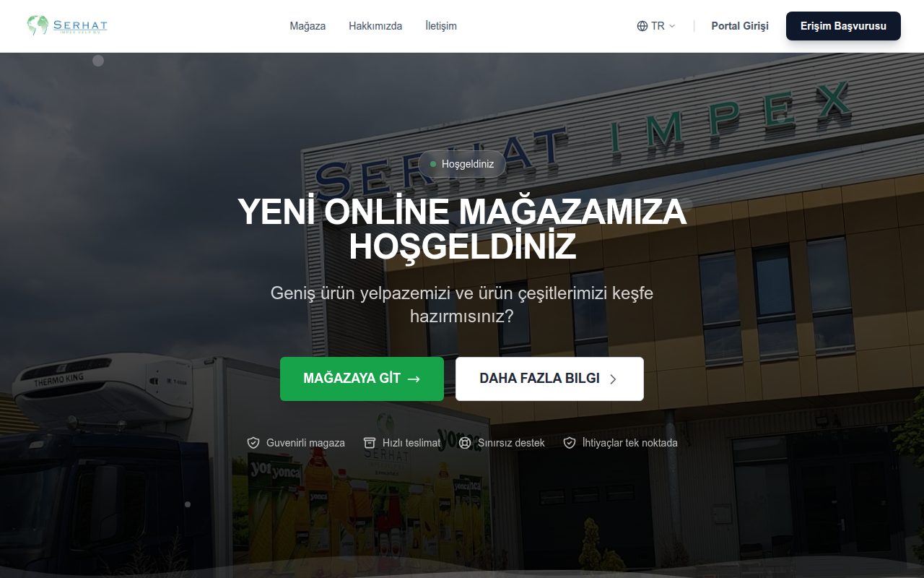Click the globe language icon
This screenshot has height=578, width=924.
click(642, 26)
